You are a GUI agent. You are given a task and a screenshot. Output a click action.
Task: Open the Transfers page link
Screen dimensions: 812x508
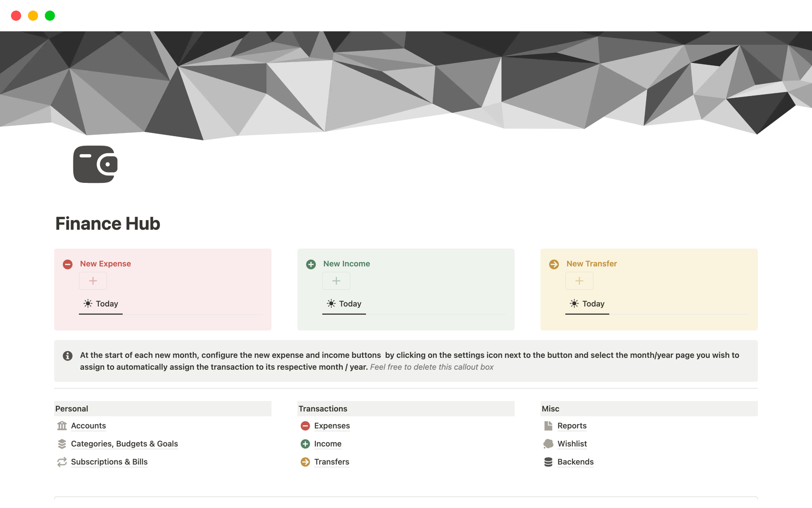point(332,462)
